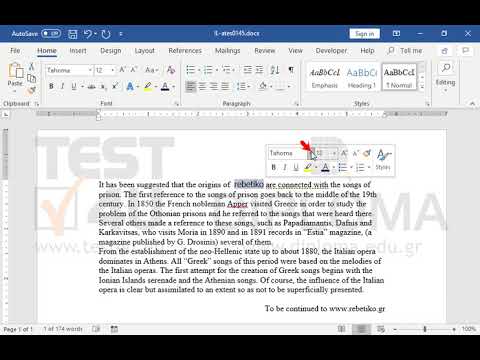The image size is (480, 360).
Task: Click the proofing check icon in status bar
Action: point(96,329)
